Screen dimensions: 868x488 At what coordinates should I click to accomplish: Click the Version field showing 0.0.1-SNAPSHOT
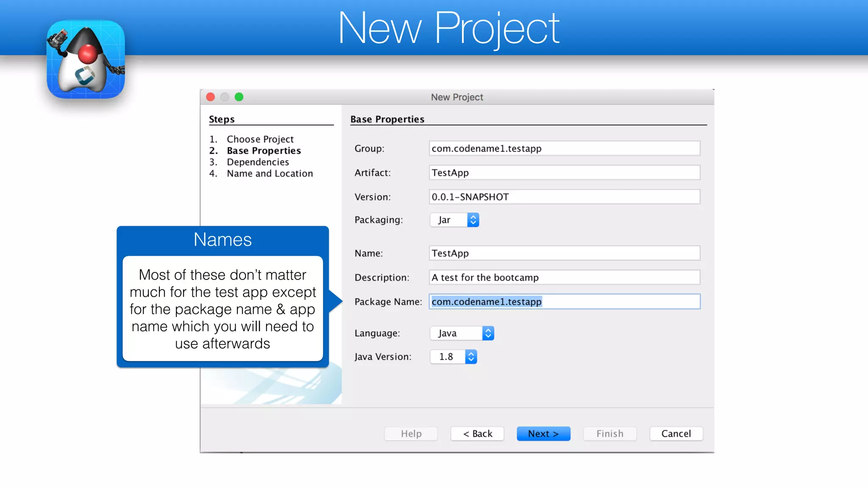[564, 197]
